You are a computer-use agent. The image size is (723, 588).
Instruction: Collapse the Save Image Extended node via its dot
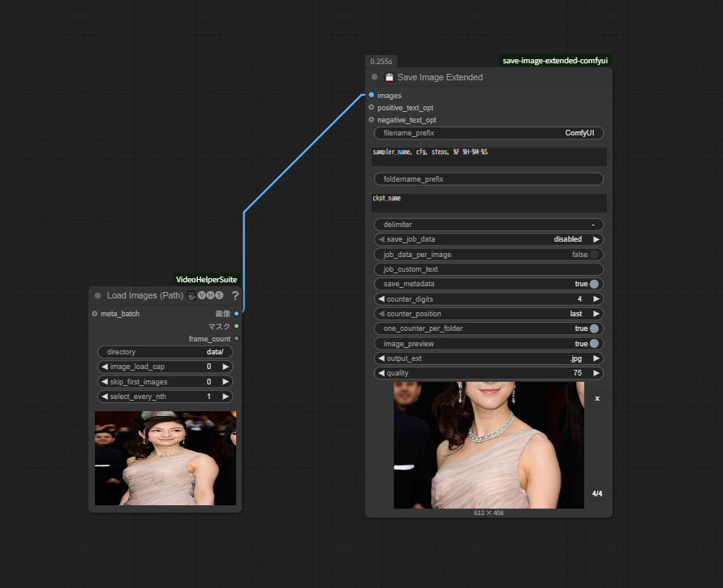point(374,77)
